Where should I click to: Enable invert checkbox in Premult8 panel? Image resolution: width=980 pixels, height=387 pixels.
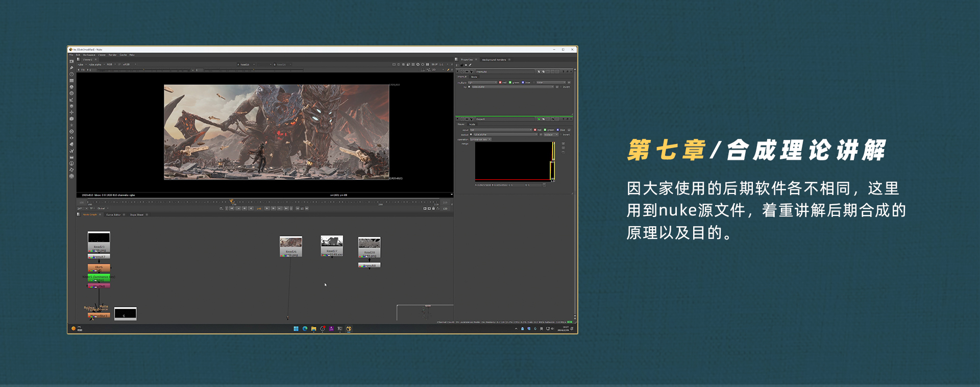(561, 87)
